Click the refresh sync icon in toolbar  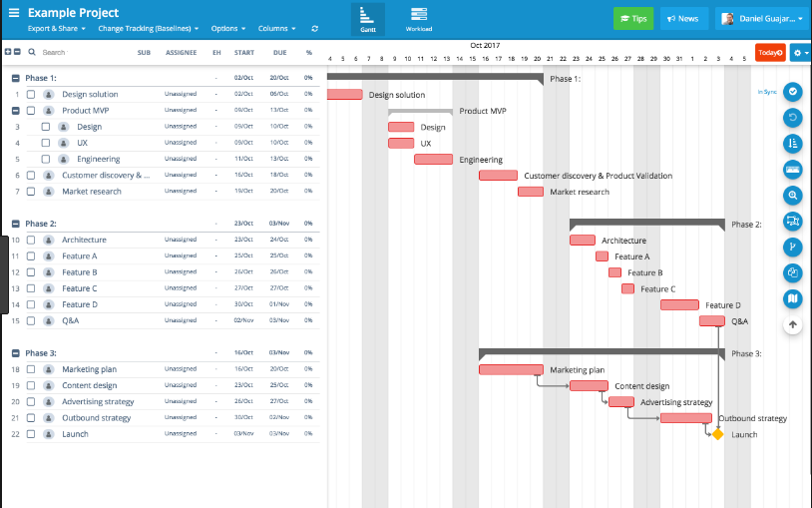315,29
